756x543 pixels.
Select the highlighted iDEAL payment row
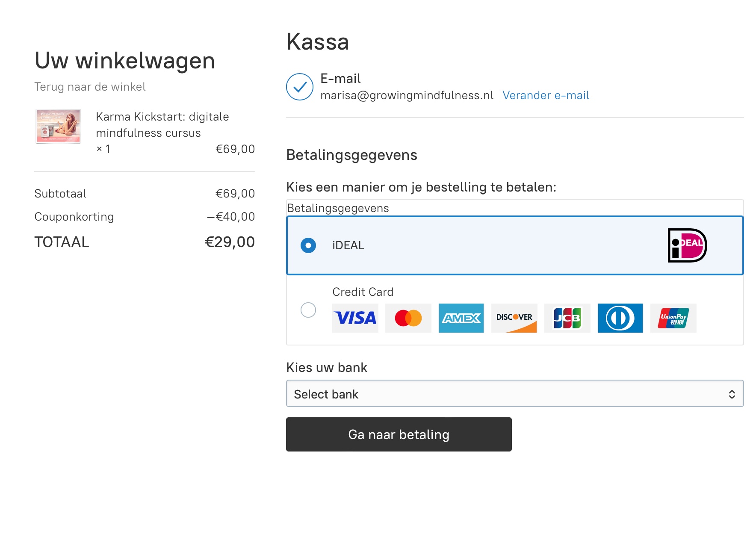pyautogui.click(x=515, y=245)
